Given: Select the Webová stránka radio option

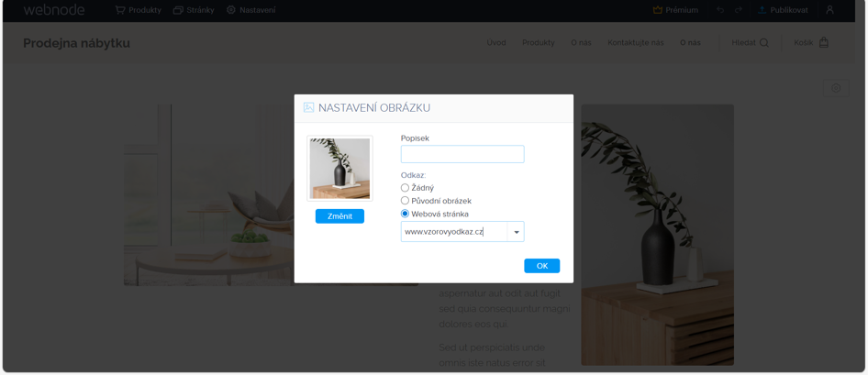Looking at the screenshot, I should 405,214.
